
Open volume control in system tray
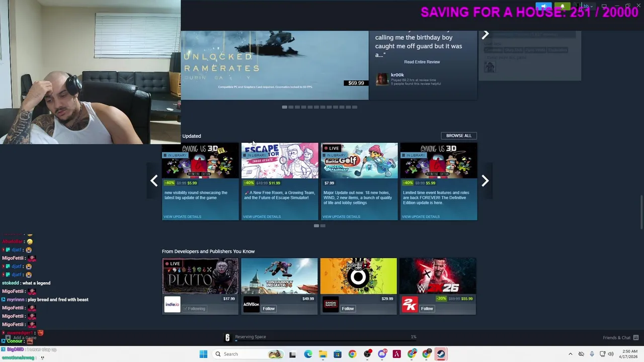611,354
